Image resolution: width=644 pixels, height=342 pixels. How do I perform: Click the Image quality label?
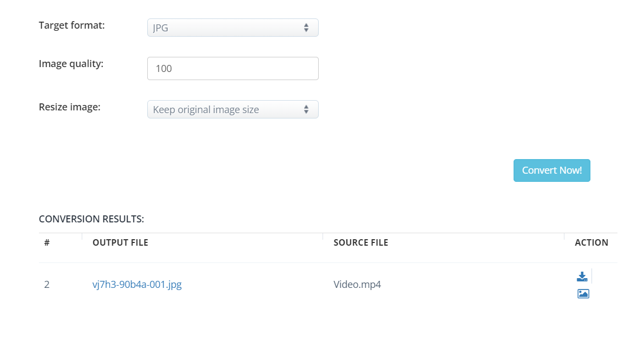click(x=71, y=64)
